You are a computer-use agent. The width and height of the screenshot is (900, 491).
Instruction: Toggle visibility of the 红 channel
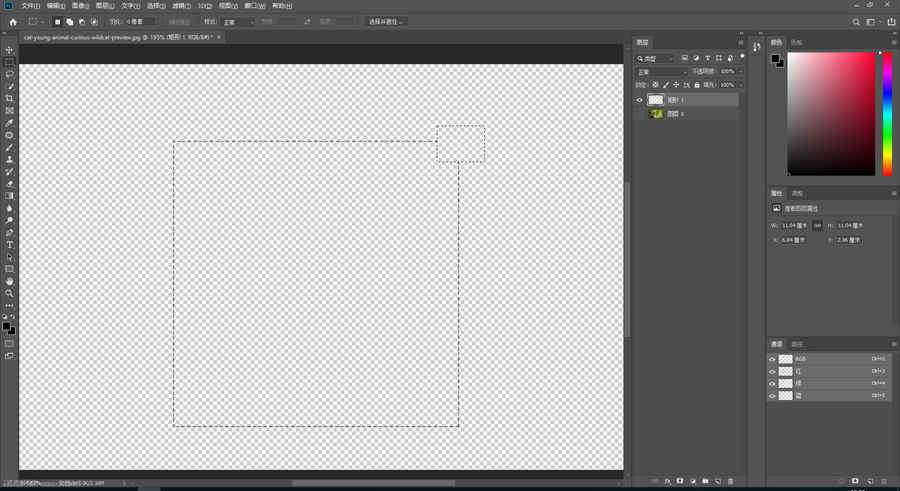coord(772,371)
